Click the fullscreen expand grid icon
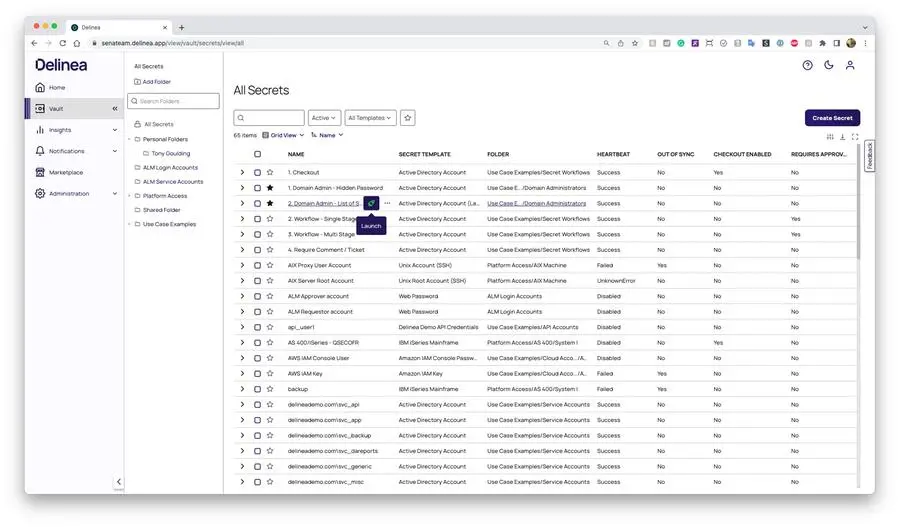This screenshot has height=527, width=900. click(x=855, y=136)
